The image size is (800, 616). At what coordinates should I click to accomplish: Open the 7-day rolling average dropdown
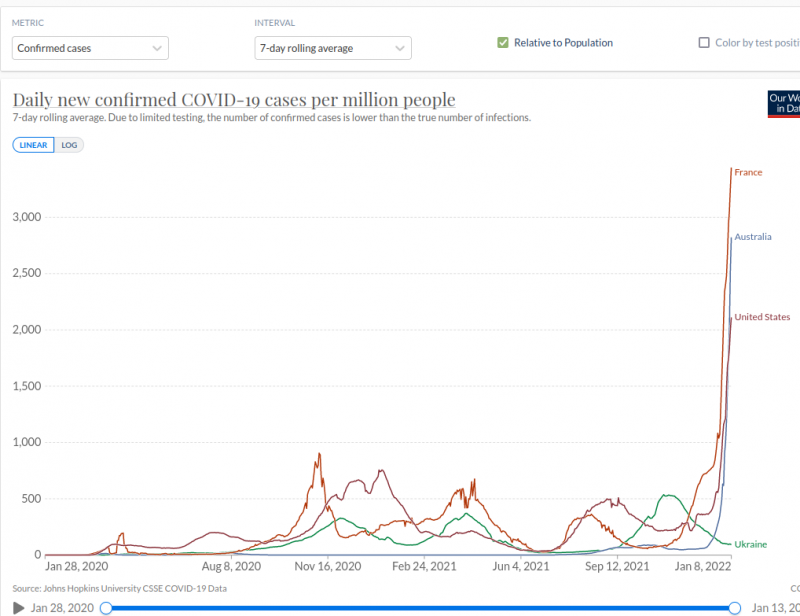click(x=332, y=48)
